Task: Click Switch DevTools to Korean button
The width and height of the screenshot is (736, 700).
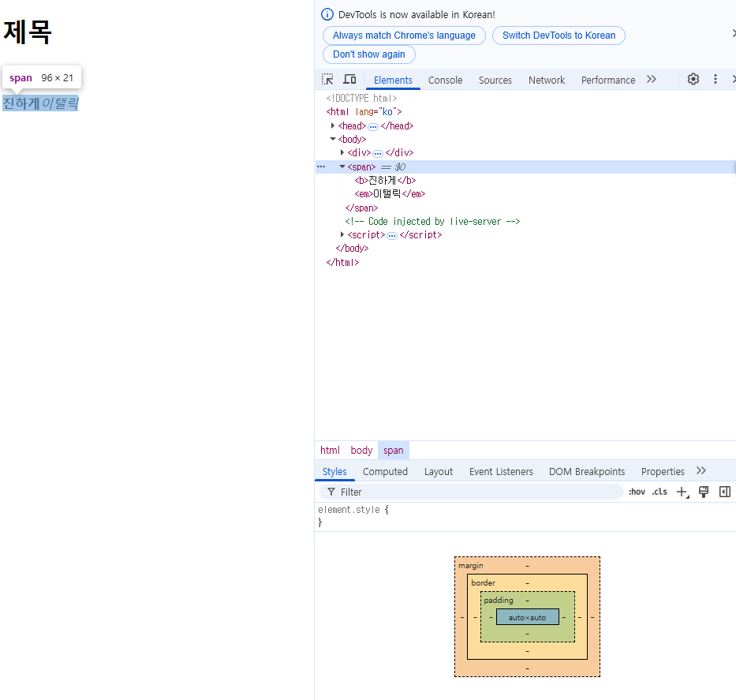Action: (559, 36)
